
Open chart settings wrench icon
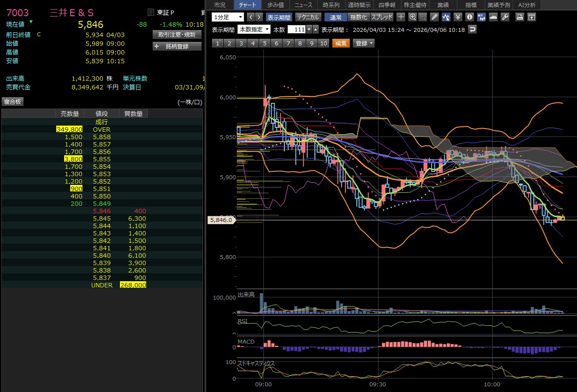click(505, 17)
